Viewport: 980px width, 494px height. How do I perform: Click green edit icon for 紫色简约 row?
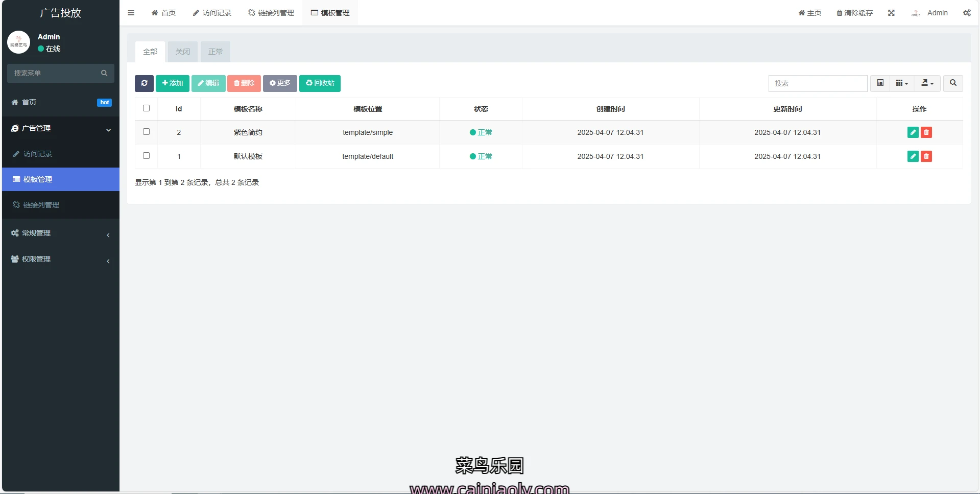[913, 132]
